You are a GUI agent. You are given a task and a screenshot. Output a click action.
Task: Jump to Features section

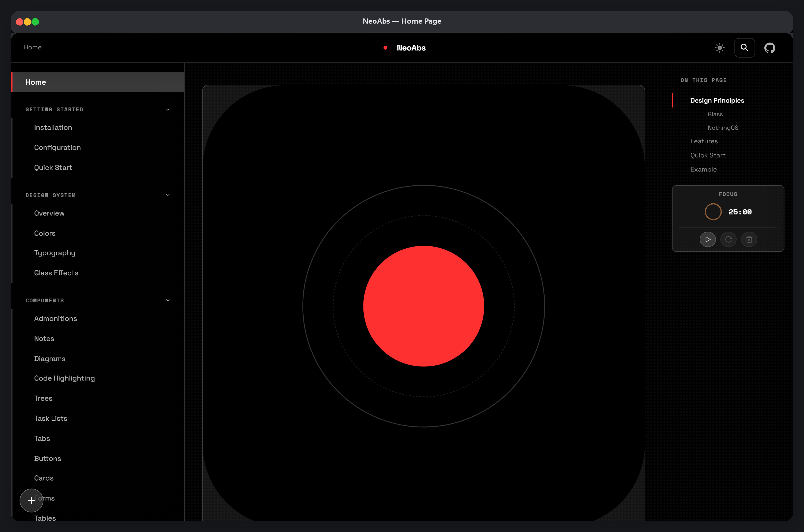point(704,141)
